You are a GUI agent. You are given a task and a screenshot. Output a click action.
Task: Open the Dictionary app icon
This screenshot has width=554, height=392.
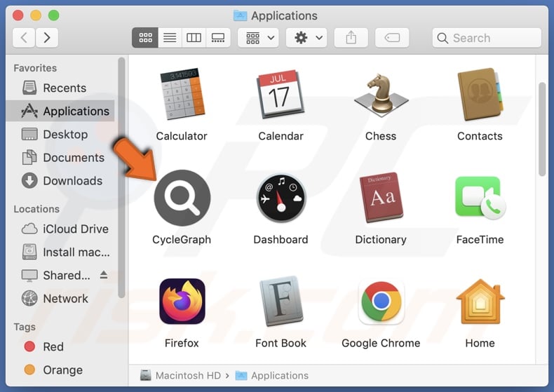click(x=381, y=198)
